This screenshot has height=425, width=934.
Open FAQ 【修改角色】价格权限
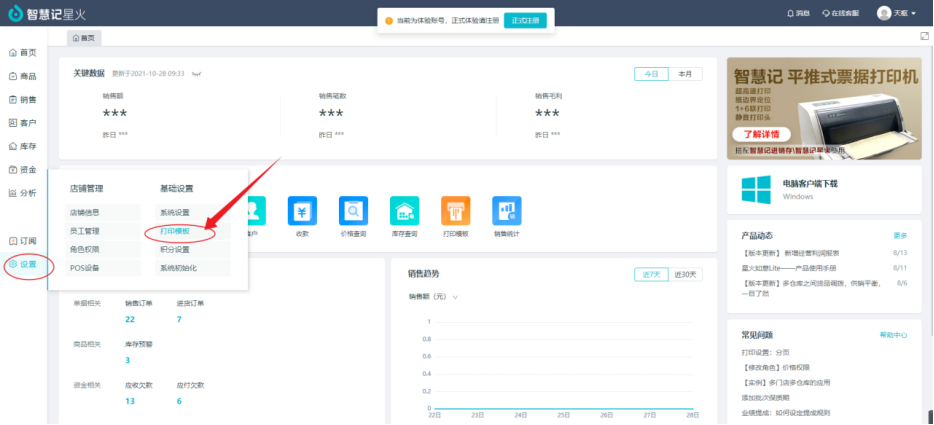(776, 367)
